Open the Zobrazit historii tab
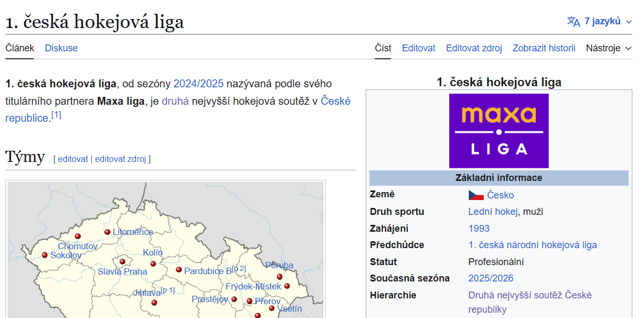This screenshot has width=644, height=318. point(543,48)
